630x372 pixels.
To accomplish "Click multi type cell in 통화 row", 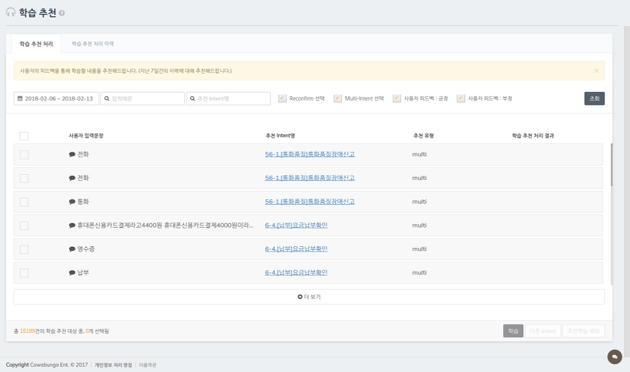I will click(419, 202).
